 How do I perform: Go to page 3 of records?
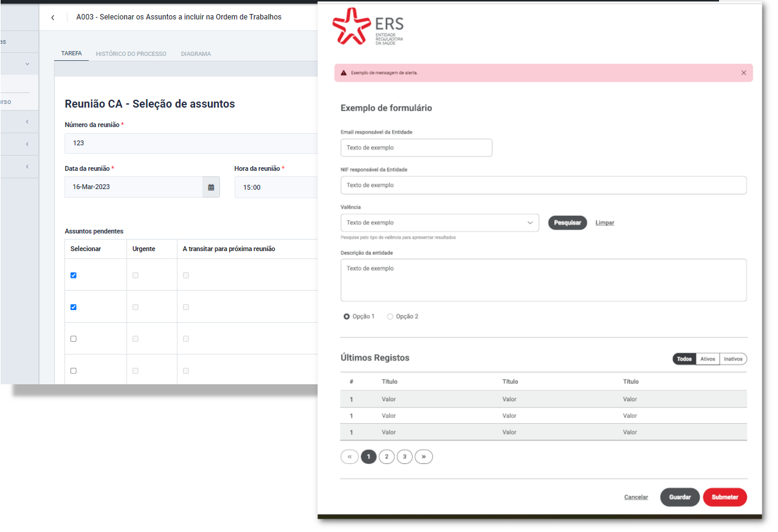point(405,457)
